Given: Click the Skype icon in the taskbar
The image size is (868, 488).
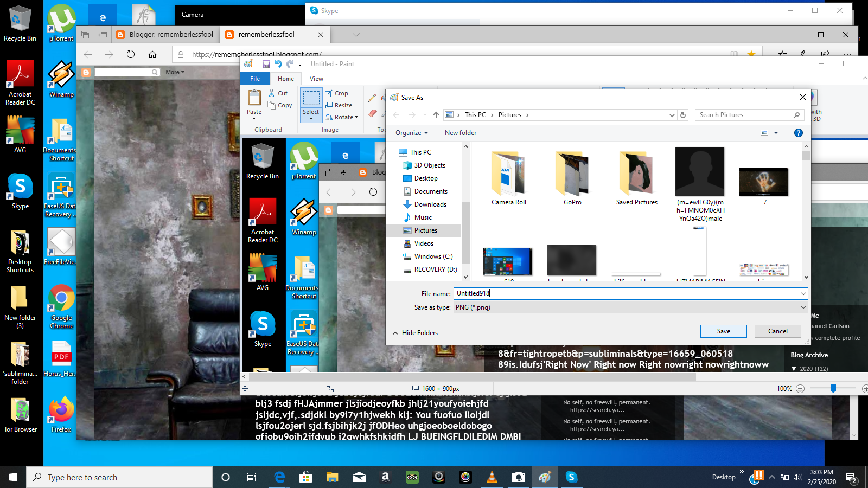Looking at the screenshot, I should click(x=571, y=477).
